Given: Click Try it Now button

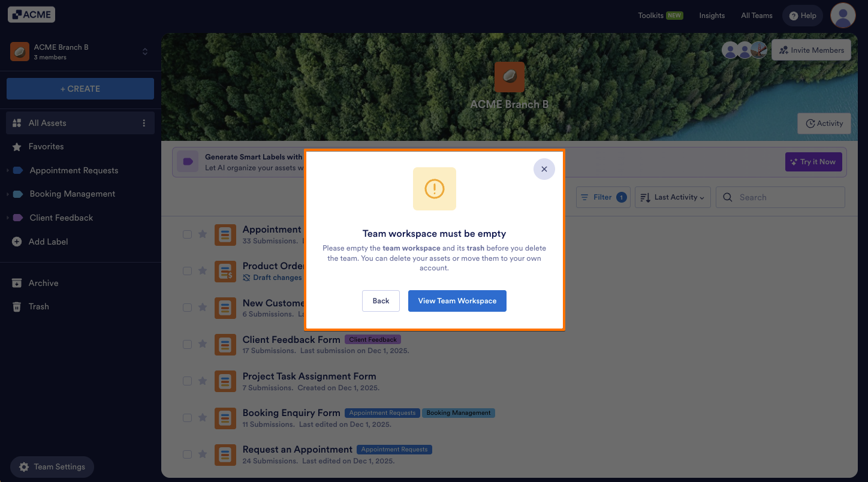Looking at the screenshot, I should pos(813,162).
